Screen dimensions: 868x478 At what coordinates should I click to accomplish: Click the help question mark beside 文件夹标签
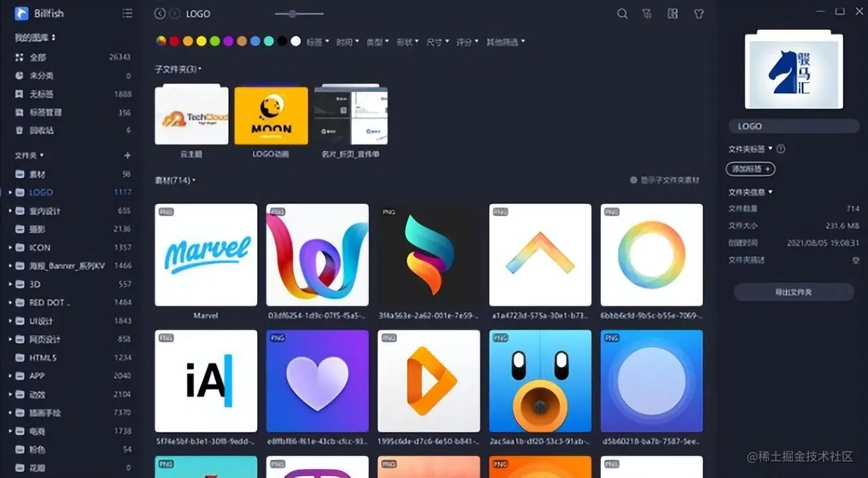pos(781,149)
